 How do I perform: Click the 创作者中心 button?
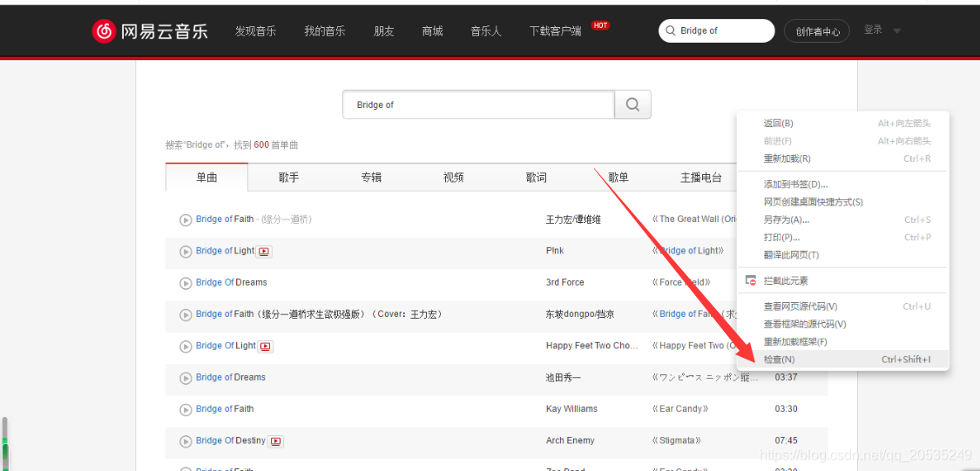[818, 31]
